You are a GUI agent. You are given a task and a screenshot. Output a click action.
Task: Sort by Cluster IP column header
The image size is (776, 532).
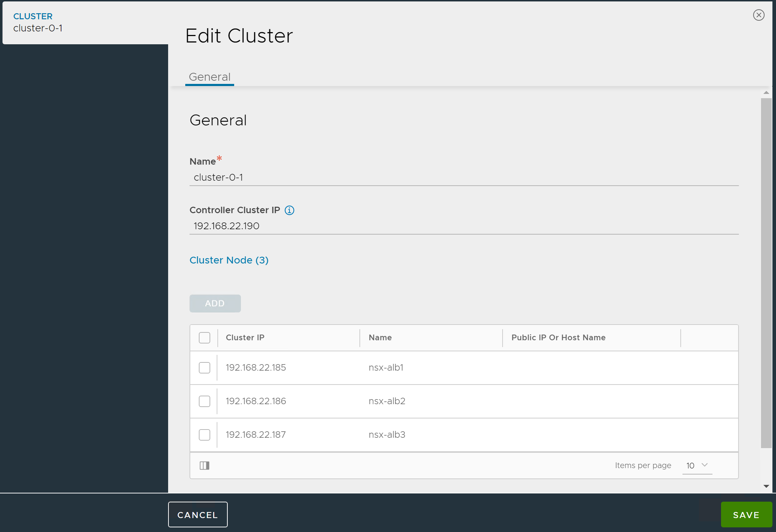pyautogui.click(x=245, y=338)
